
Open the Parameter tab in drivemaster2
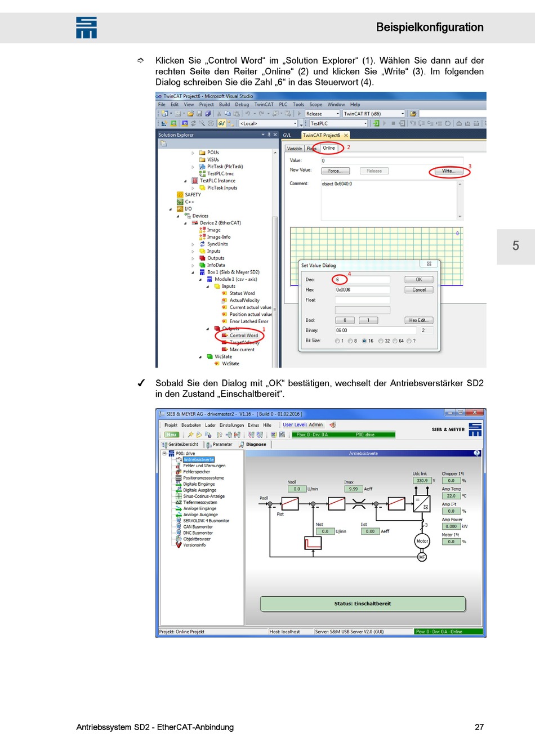pyautogui.click(x=219, y=445)
